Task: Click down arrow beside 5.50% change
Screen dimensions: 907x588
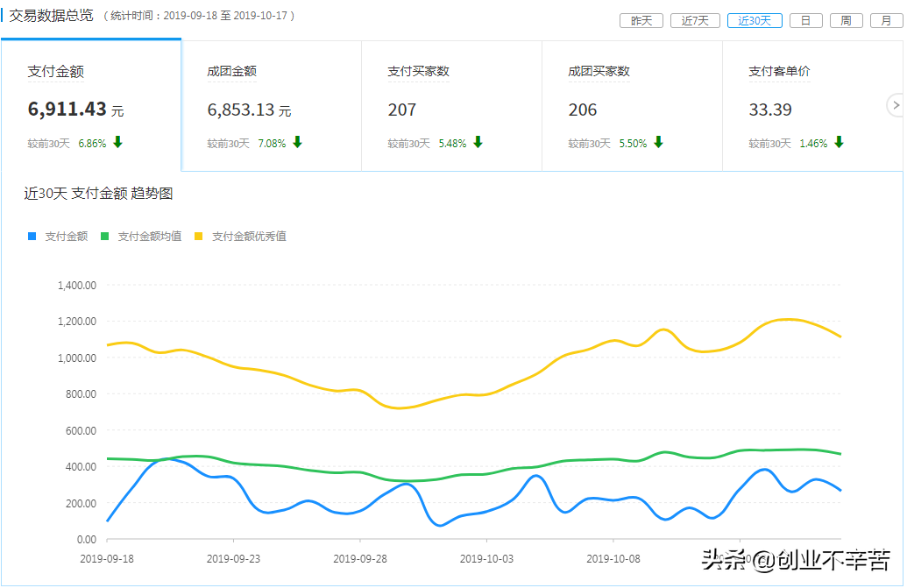Action: [658, 142]
